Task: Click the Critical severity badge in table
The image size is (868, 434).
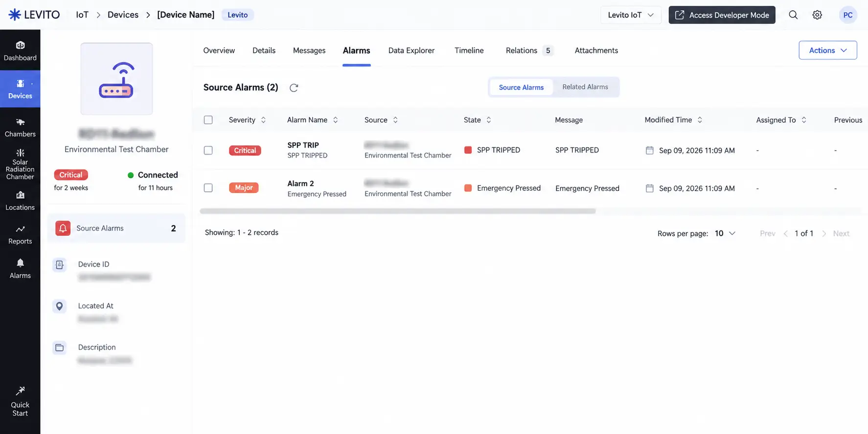Action: (x=245, y=150)
